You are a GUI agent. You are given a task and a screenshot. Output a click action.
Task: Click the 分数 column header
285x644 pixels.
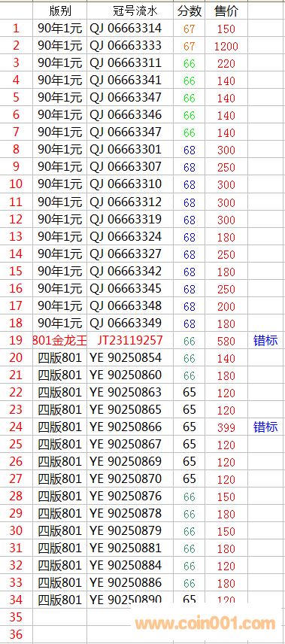point(189,11)
